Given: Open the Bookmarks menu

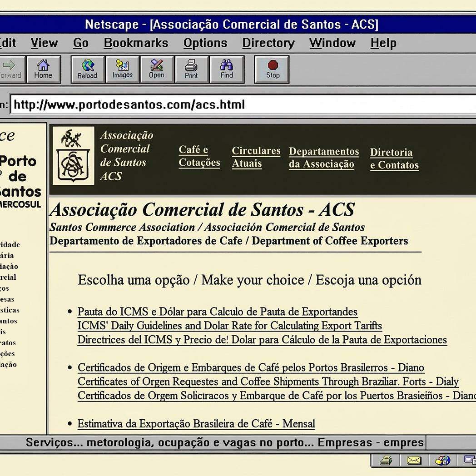Looking at the screenshot, I should click(x=136, y=43).
